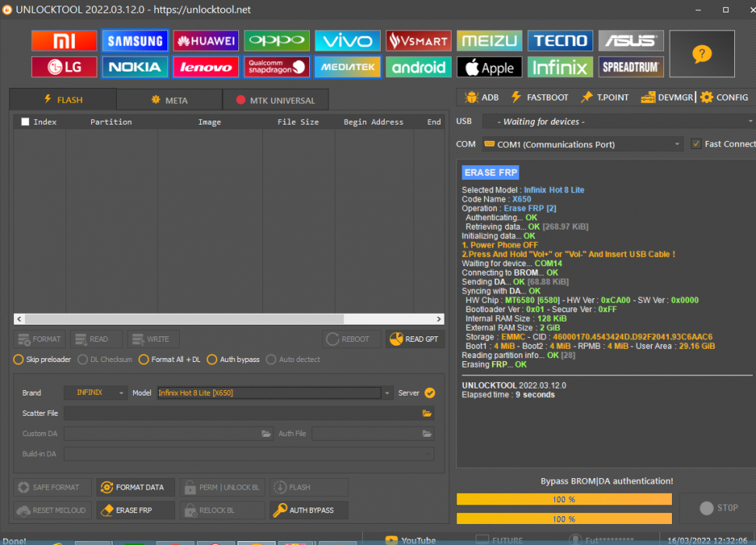Open the ADB tools tab

[482, 97]
